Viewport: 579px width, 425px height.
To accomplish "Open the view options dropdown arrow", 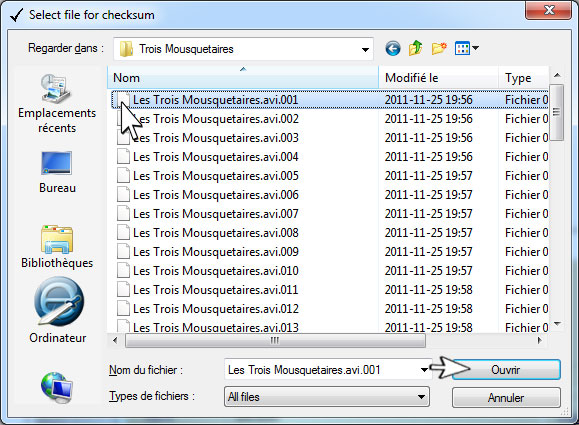I will [475, 48].
